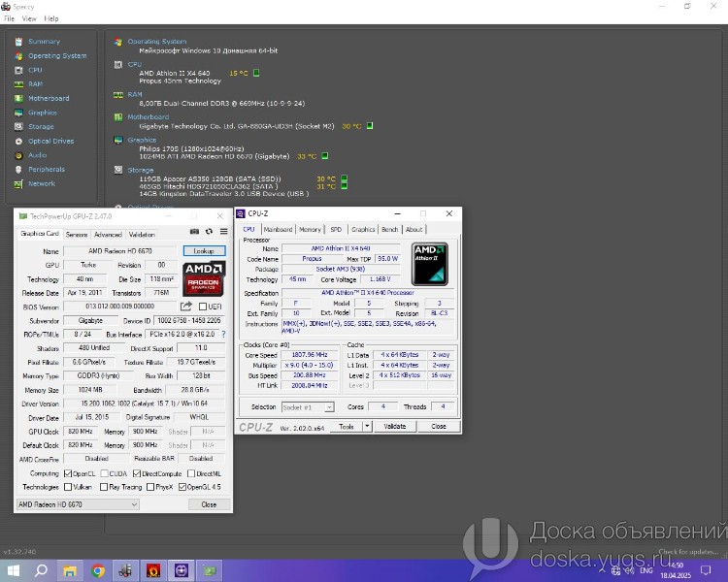
Task: Click the GPU Name field AMD Radeon HD 6670
Action: pyautogui.click(x=120, y=251)
